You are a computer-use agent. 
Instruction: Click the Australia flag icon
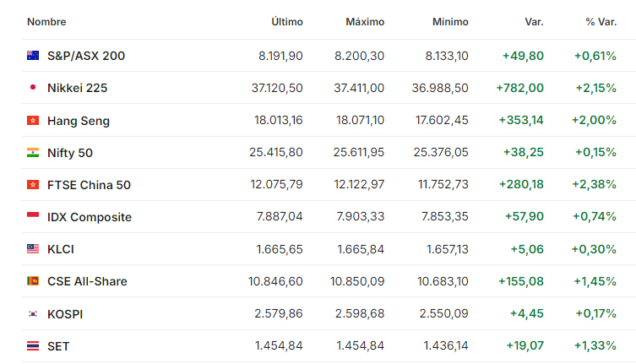(33, 55)
